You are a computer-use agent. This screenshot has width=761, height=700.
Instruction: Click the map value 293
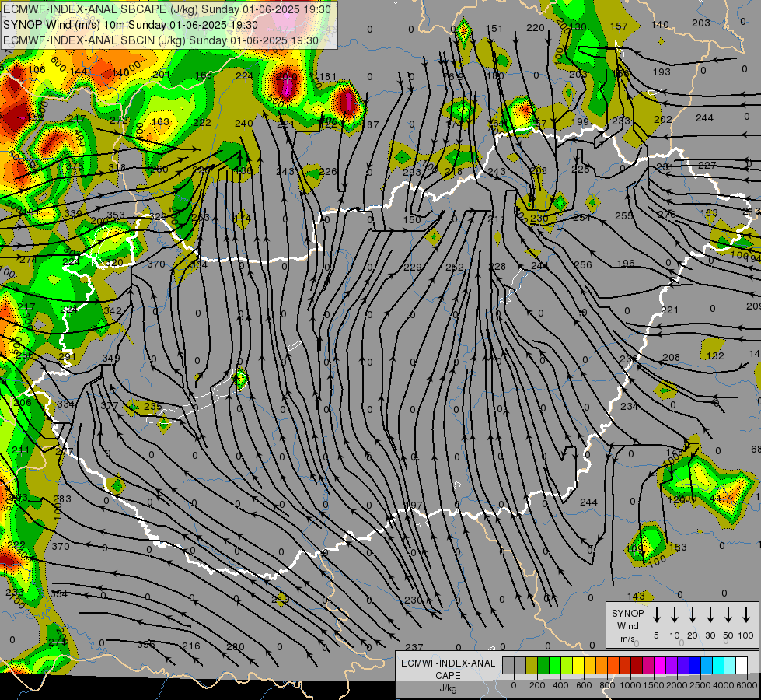tap(411, 173)
